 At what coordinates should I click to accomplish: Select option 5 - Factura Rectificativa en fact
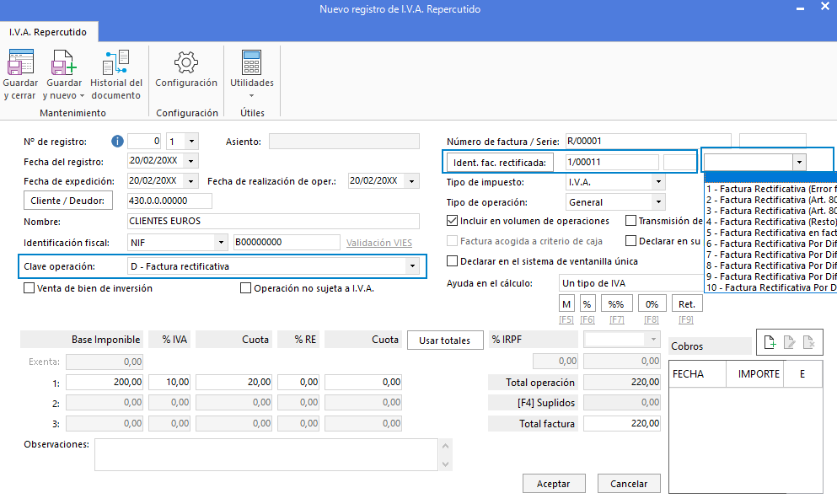[x=770, y=233]
